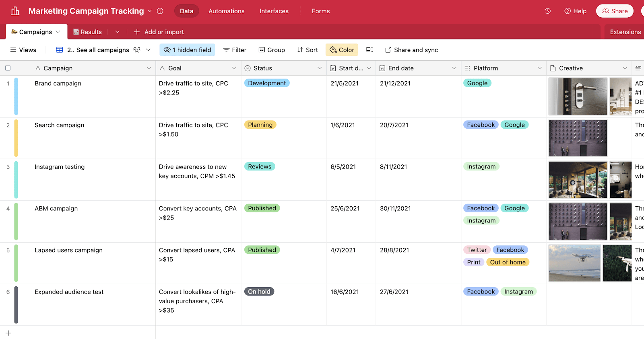Click the Airtable base chart icon
This screenshot has width=644, height=339.
tap(15, 11)
